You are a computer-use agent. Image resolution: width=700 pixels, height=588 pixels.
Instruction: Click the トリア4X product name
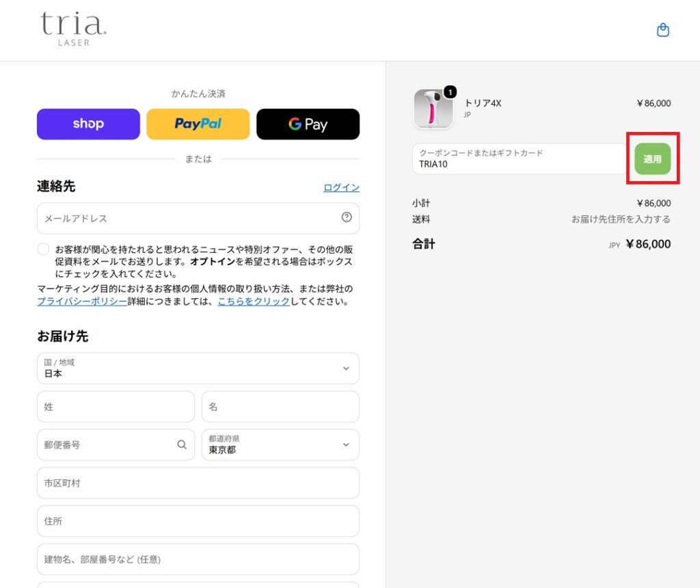pyautogui.click(x=483, y=103)
